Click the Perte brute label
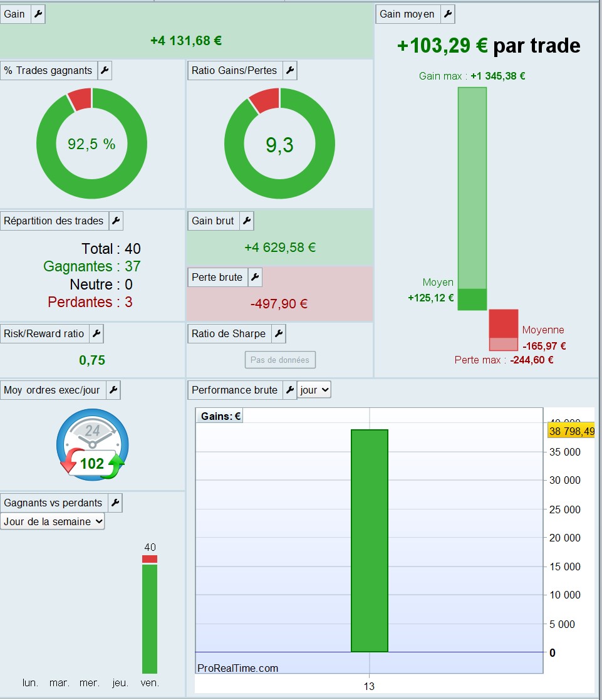The image size is (602, 700). [x=218, y=277]
